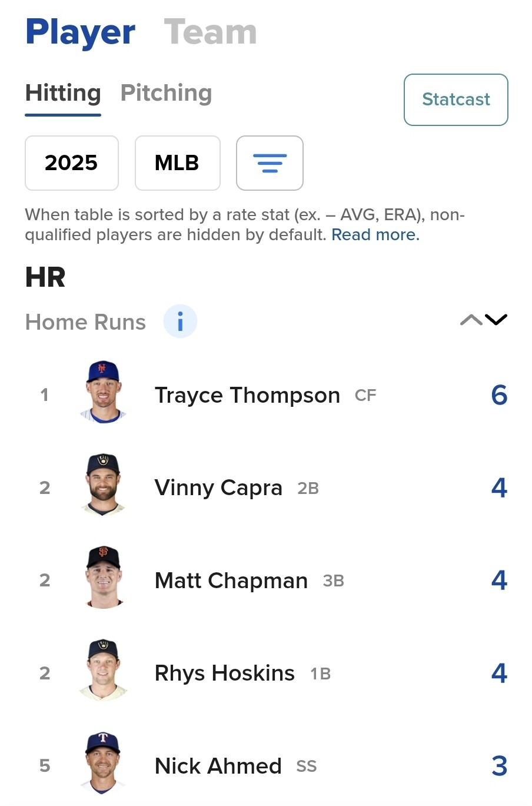Open the 2025 season dropdown
The width and height of the screenshot is (532, 806).
tap(72, 163)
